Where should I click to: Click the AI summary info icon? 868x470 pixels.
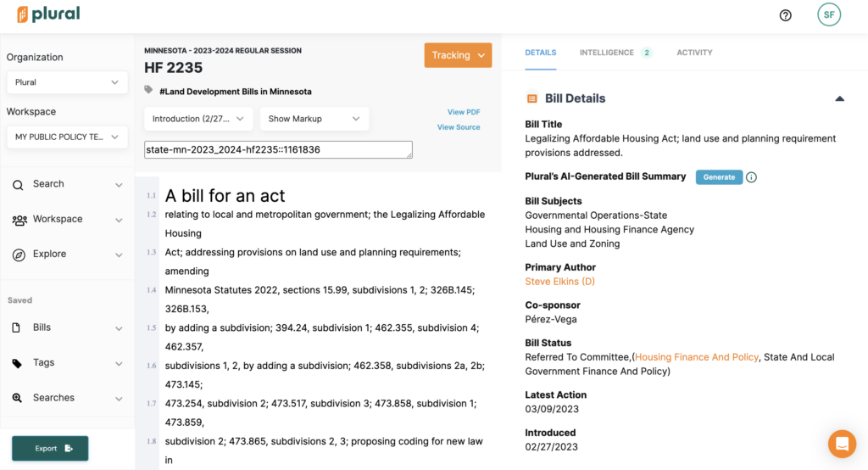(751, 177)
